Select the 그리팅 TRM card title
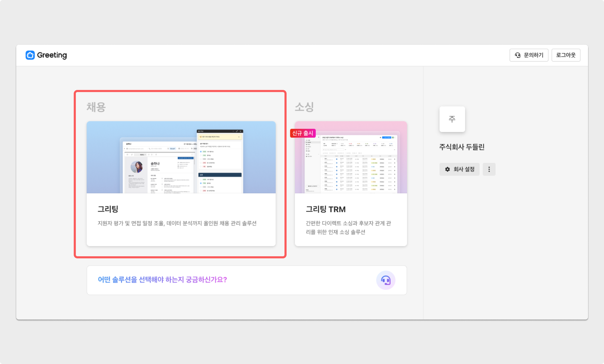This screenshot has width=604, height=364. click(326, 209)
